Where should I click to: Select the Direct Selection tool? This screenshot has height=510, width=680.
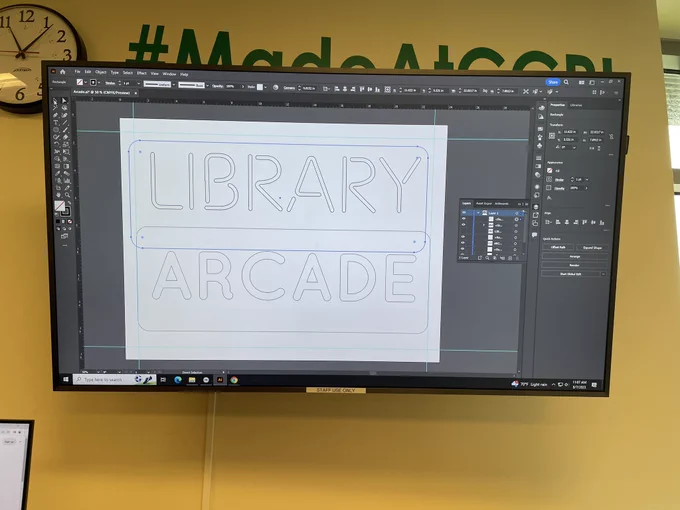pos(65,100)
